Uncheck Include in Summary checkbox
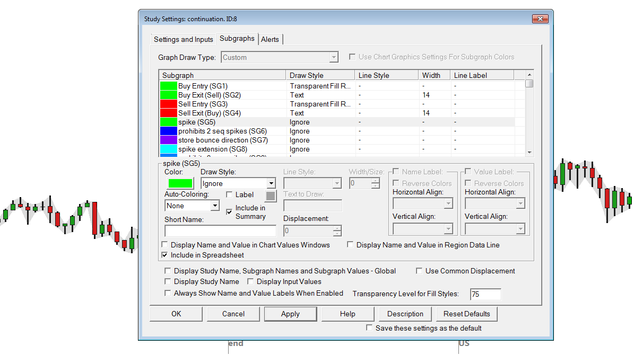The image size is (643, 364). (229, 212)
